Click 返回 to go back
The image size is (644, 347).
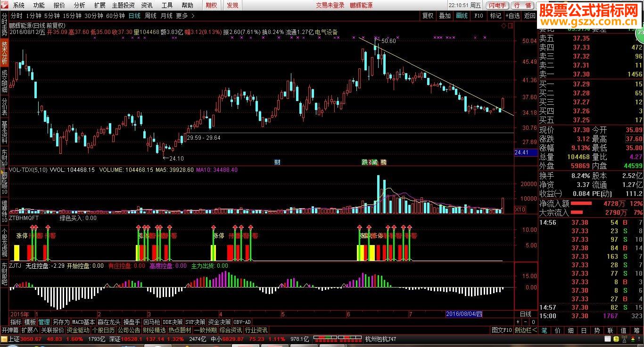pyautogui.click(x=530, y=16)
